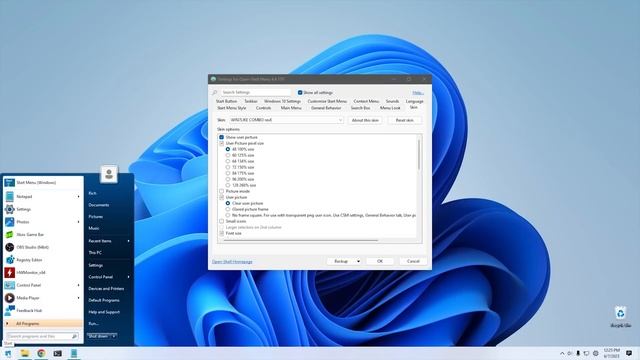Image resolution: width=640 pixels, height=360 pixels.
Task: Open This PC from the start menu
Action: (95, 253)
